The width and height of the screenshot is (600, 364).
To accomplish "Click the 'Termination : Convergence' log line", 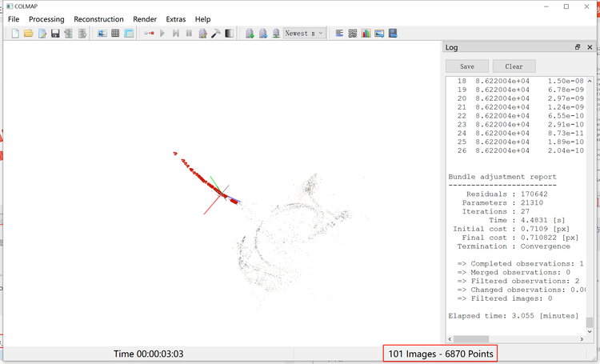I will pyautogui.click(x=514, y=246).
